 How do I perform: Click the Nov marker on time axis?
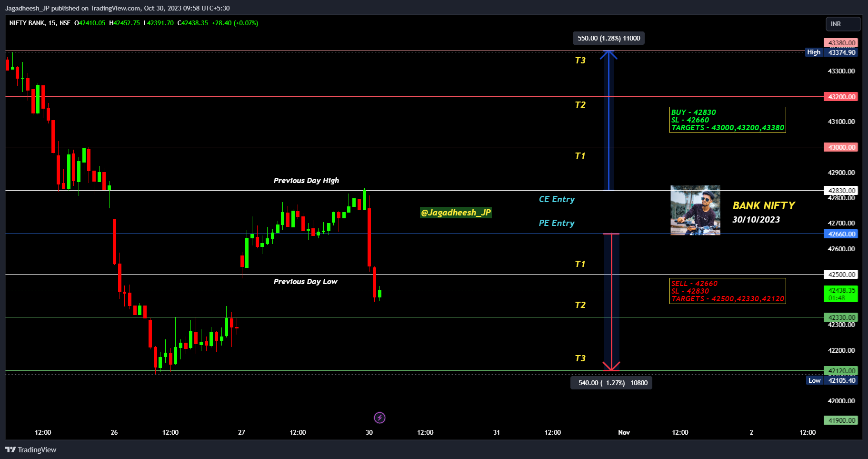click(624, 432)
